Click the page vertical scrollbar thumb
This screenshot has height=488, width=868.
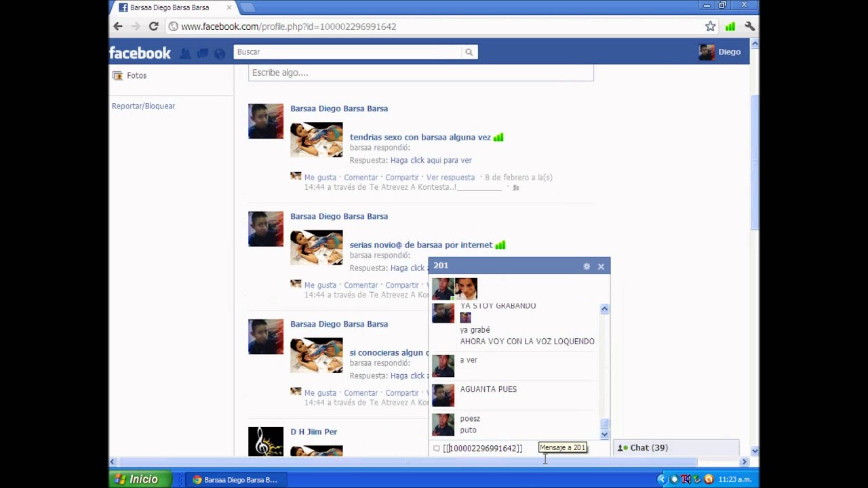754,163
